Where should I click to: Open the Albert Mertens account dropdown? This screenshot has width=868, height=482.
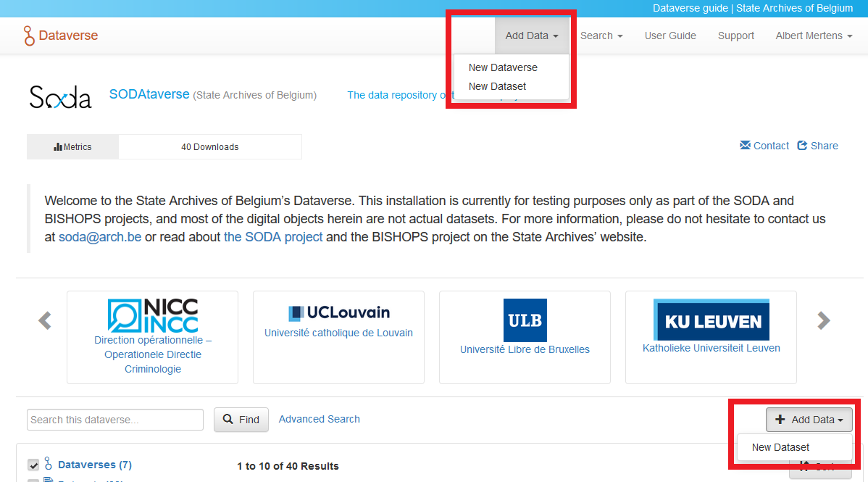pos(814,36)
